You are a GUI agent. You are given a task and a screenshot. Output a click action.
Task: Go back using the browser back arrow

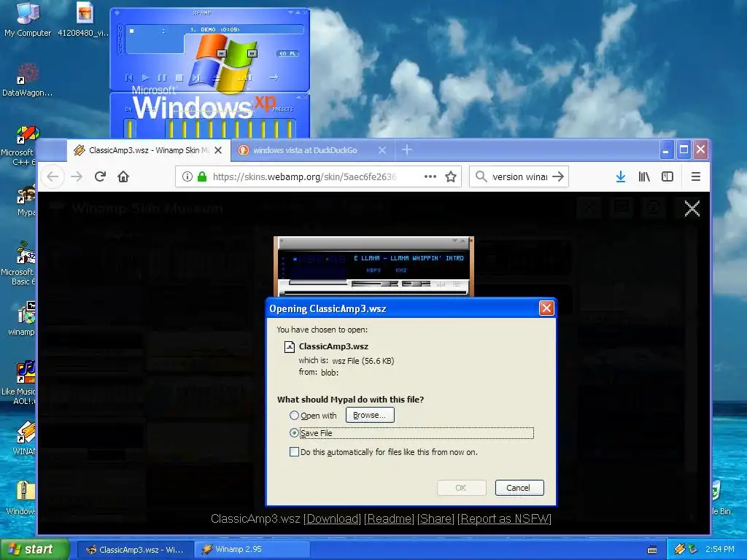[53, 176]
